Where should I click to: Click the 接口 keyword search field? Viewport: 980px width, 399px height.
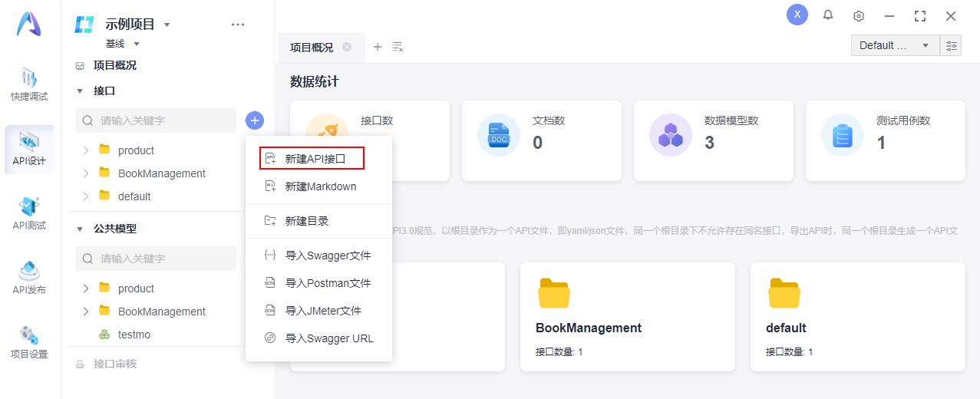click(156, 120)
